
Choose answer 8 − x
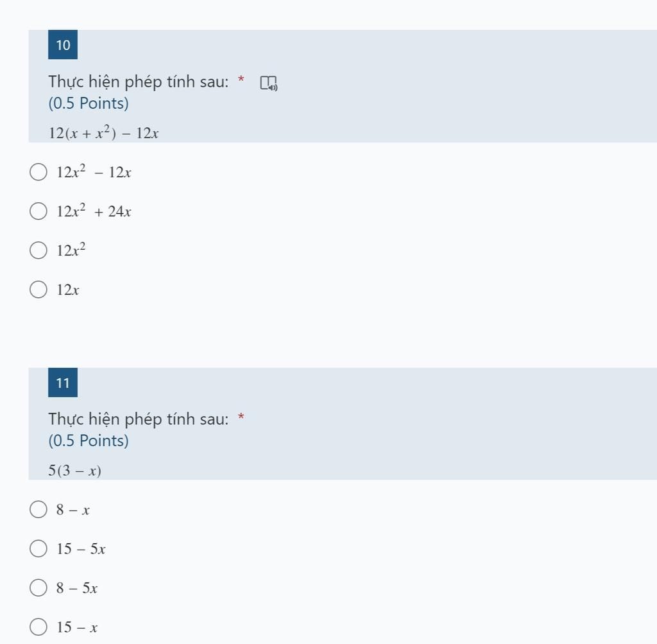click(x=38, y=510)
